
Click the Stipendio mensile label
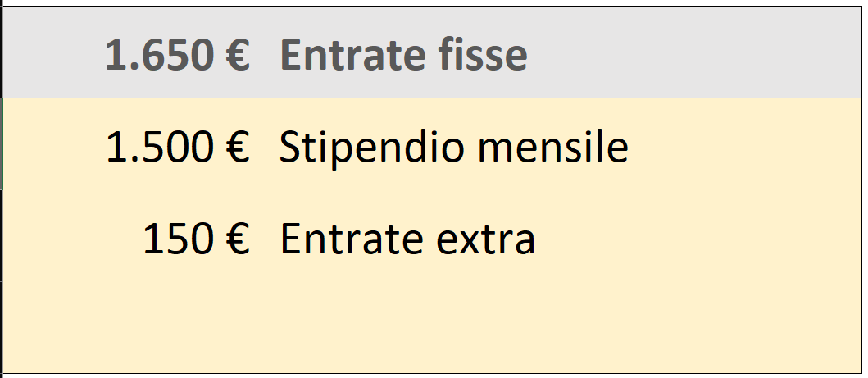[x=453, y=148]
